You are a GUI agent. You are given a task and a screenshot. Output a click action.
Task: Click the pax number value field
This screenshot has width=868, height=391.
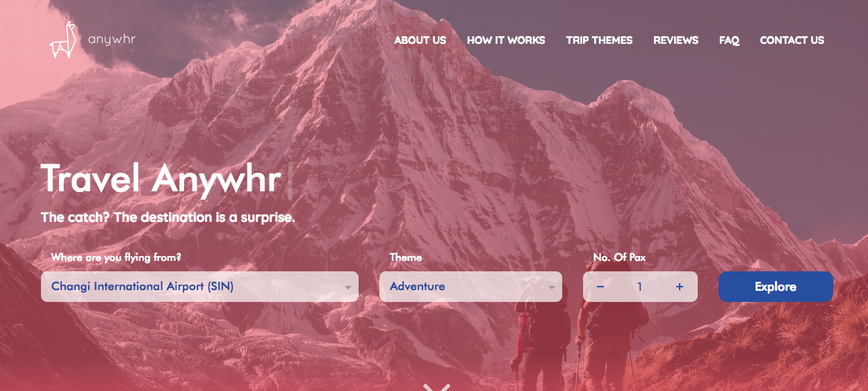coord(640,287)
